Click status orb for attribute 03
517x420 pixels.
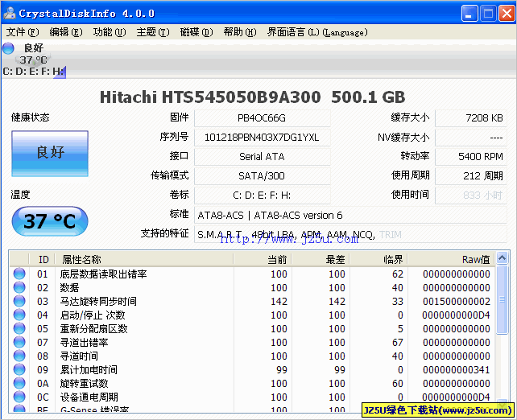point(19,301)
